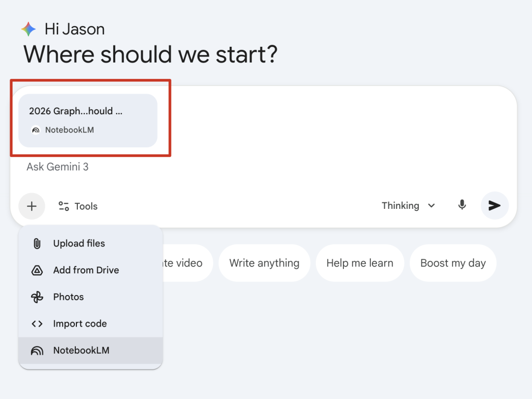Click the Write anything suggestion chip
532x399 pixels.
click(264, 263)
